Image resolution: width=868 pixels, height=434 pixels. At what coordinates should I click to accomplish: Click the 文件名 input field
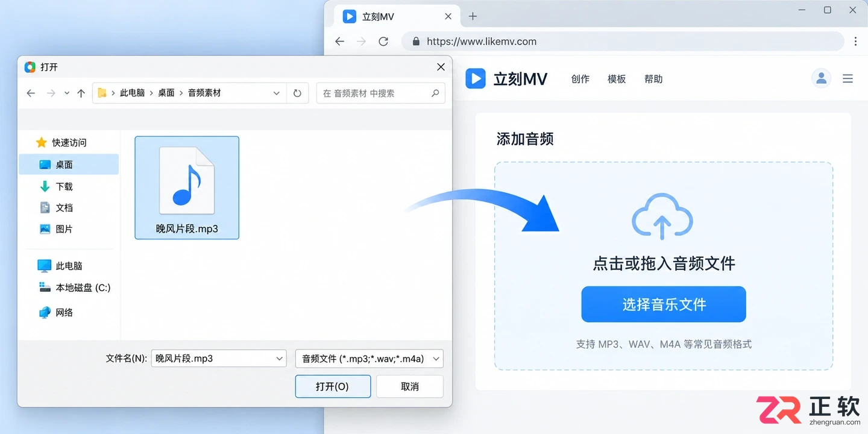pyautogui.click(x=219, y=359)
